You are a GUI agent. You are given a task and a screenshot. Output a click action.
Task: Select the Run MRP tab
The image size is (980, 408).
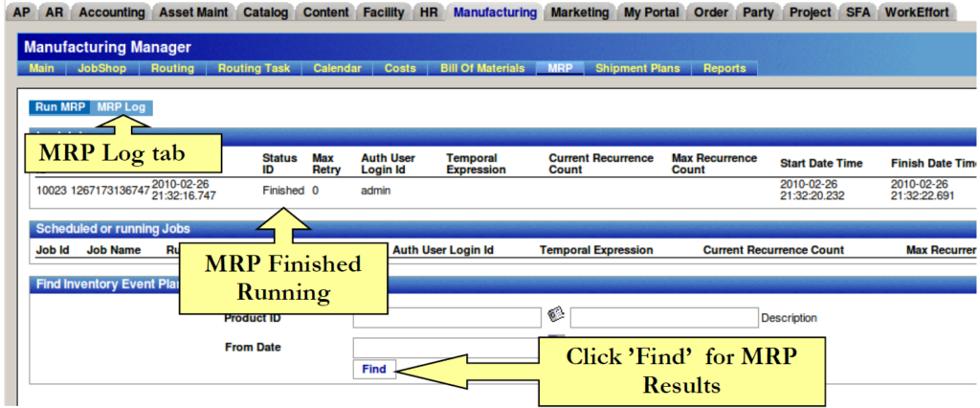60,107
